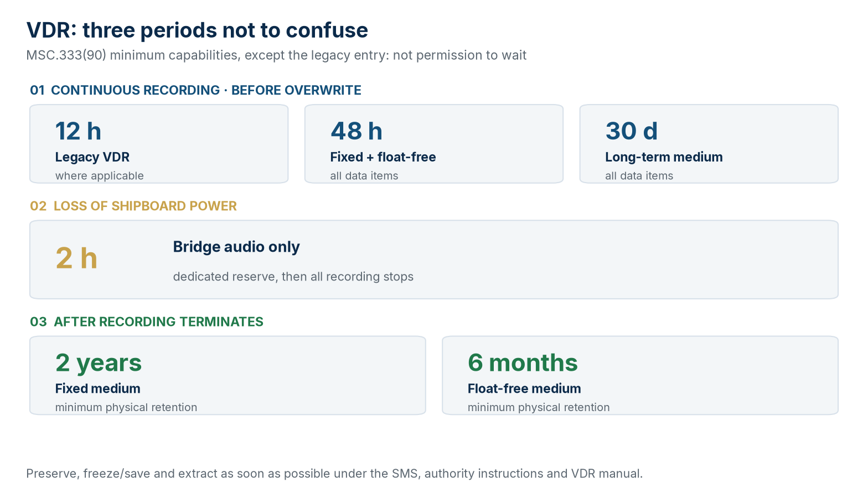868x498 pixels.
Task: Click the 'Bridge audio only' label
Action: [236, 247]
